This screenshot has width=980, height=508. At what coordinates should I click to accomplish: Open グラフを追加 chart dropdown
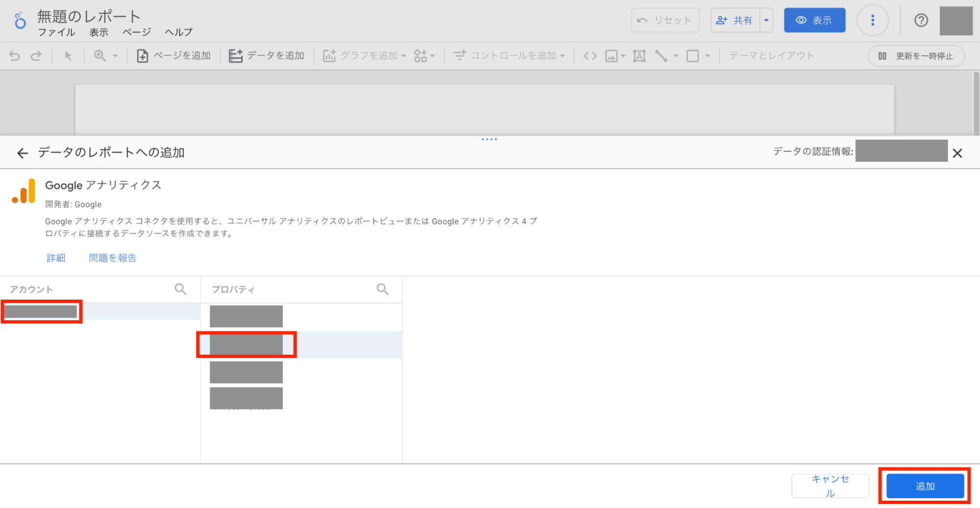(x=365, y=56)
